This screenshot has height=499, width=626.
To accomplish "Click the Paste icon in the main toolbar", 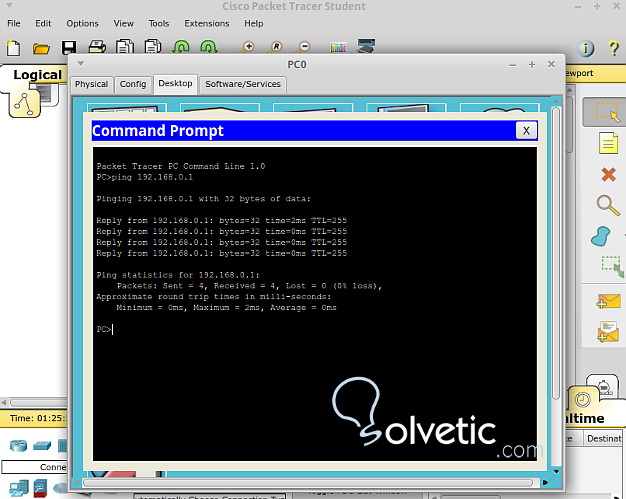I will click(153, 47).
